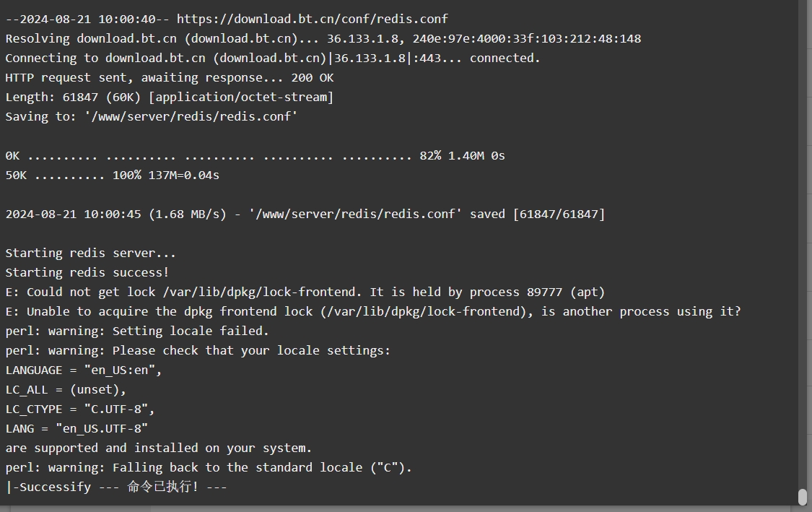Click the 'Connecting to download.bt.cn' line
812x512 pixels.
click(273, 58)
